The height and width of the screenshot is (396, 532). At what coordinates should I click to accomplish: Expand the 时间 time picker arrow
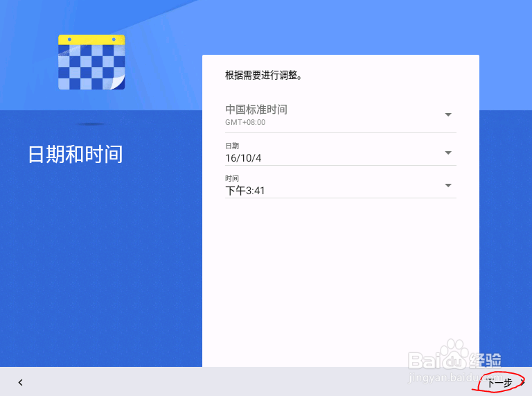coord(448,185)
